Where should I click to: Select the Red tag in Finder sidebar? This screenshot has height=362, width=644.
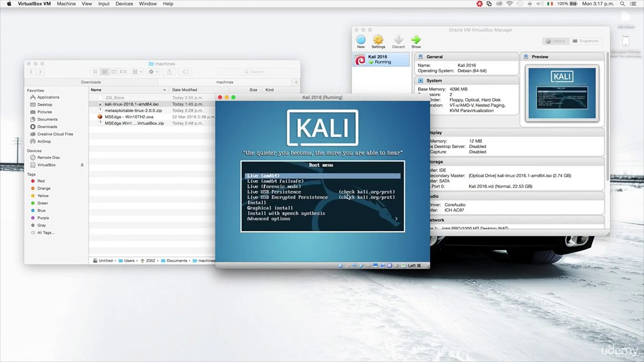pyautogui.click(x=41, y=181)
